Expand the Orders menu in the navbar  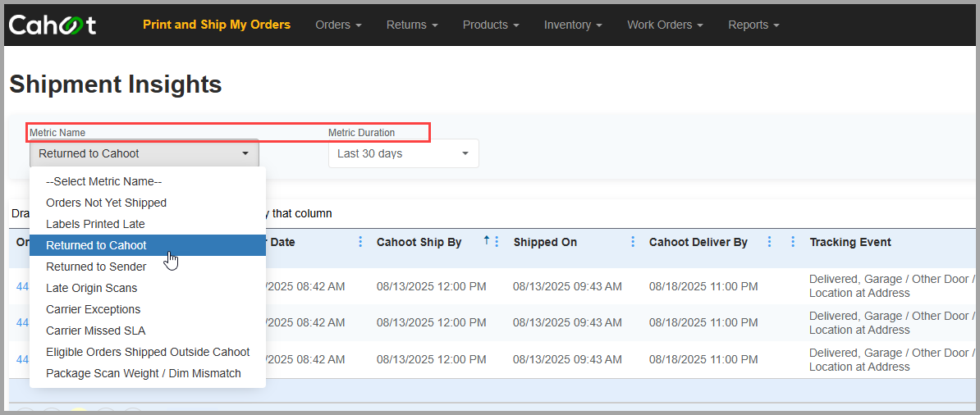[339, 25]
